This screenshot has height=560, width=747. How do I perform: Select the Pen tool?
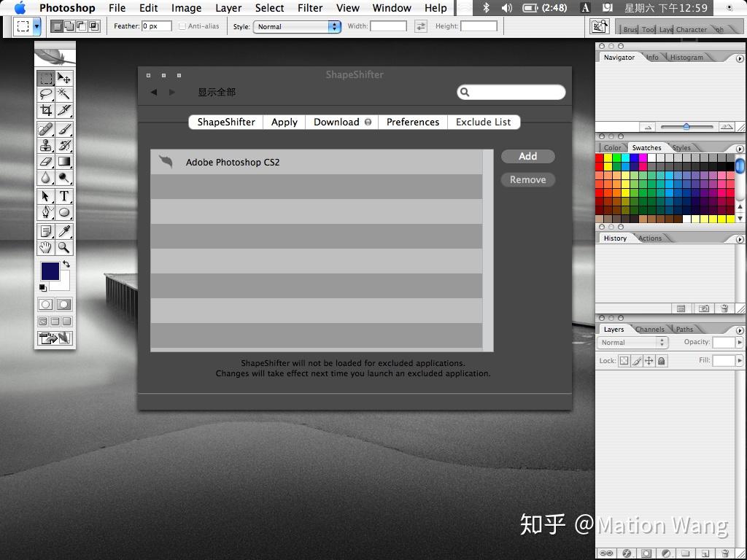pyautogui.click(x=46, y=212)
